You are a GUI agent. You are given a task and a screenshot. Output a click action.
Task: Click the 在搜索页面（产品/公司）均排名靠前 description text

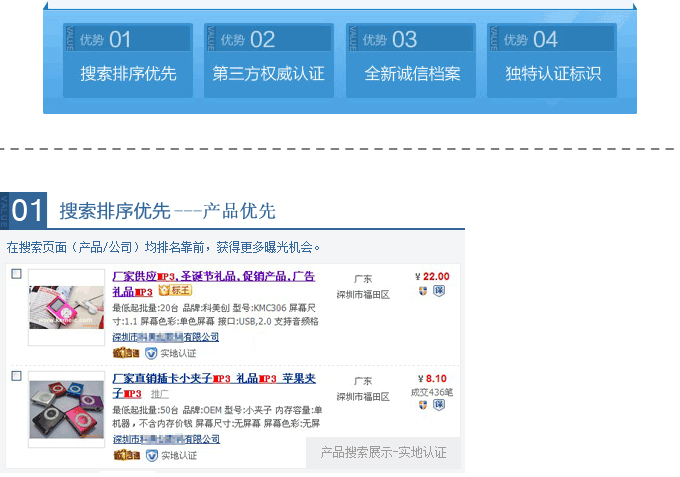click(x=163, y=247)
